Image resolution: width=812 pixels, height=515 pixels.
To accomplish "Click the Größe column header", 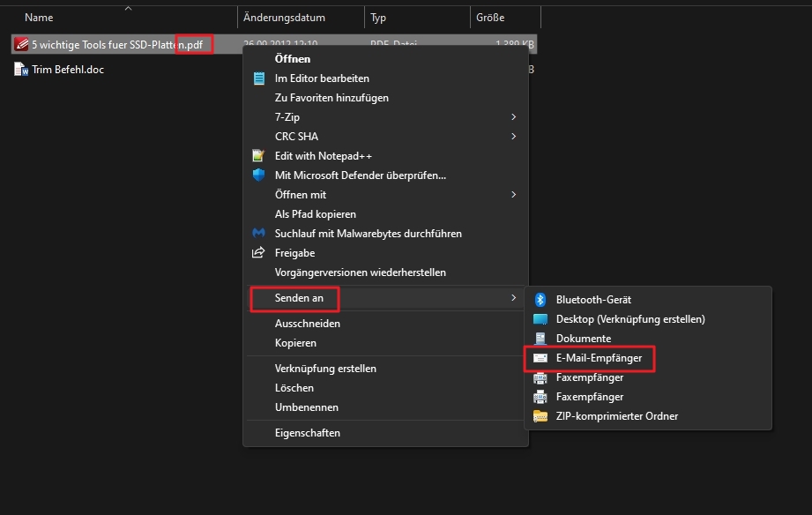I will (x=490, y=18).
